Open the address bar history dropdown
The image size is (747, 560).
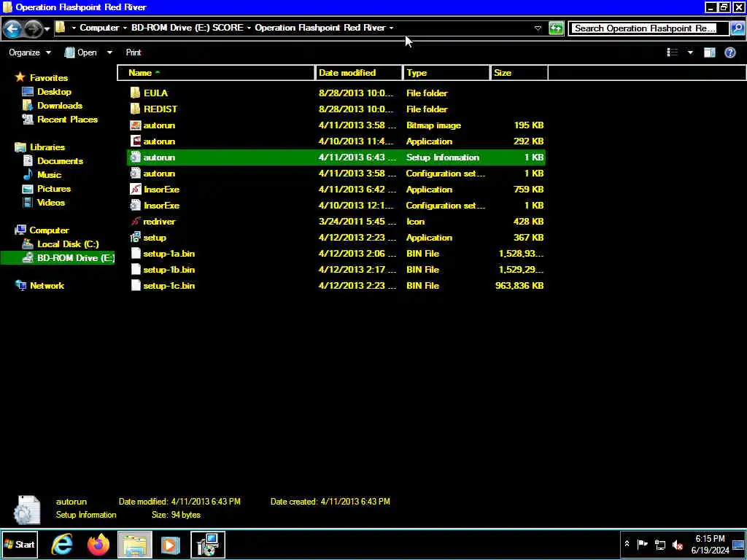click(x=538, y=28)
